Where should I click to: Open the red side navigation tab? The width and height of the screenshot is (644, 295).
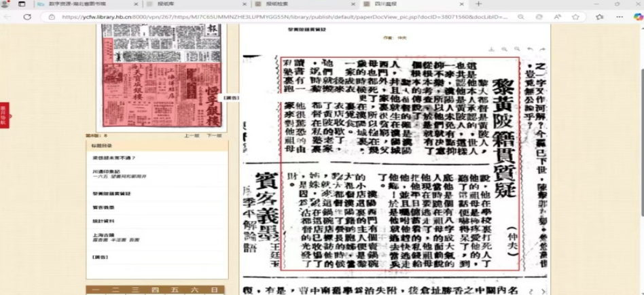click(x=3, y=115)
